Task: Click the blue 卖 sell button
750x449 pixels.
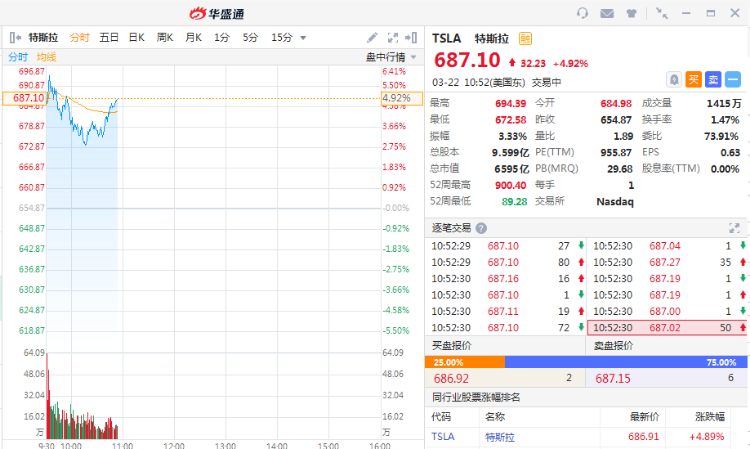Action: pyautogui.click(x=713, y=79)
